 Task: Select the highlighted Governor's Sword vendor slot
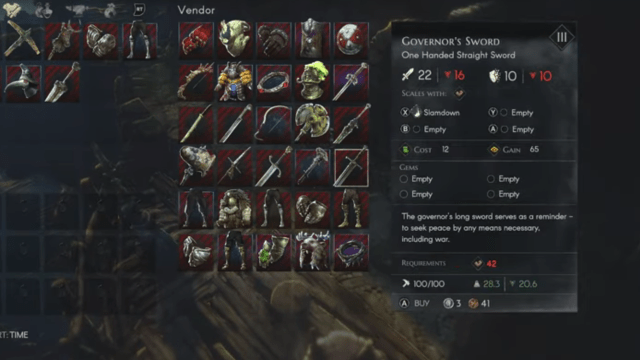[x=351, y=167]
